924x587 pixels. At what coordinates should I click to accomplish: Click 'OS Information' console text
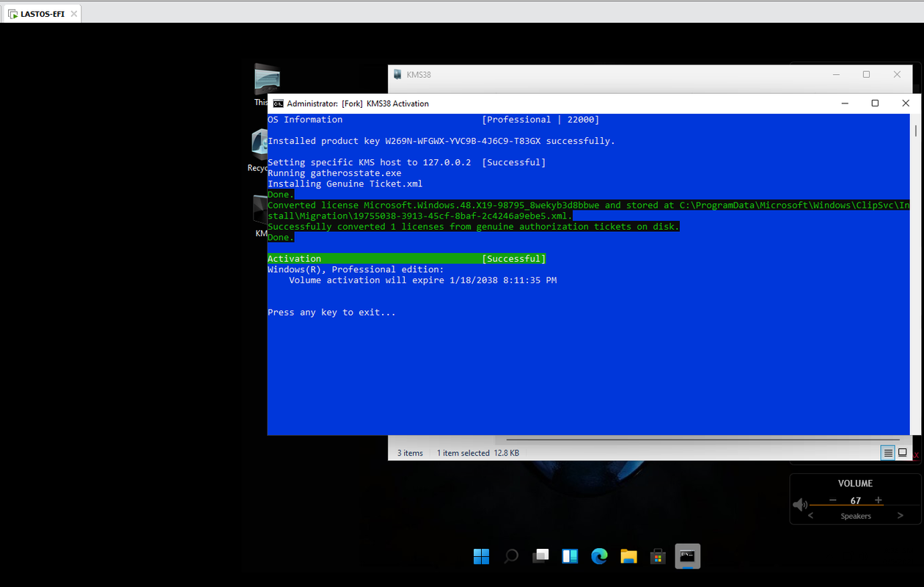[x=305, y=120]
